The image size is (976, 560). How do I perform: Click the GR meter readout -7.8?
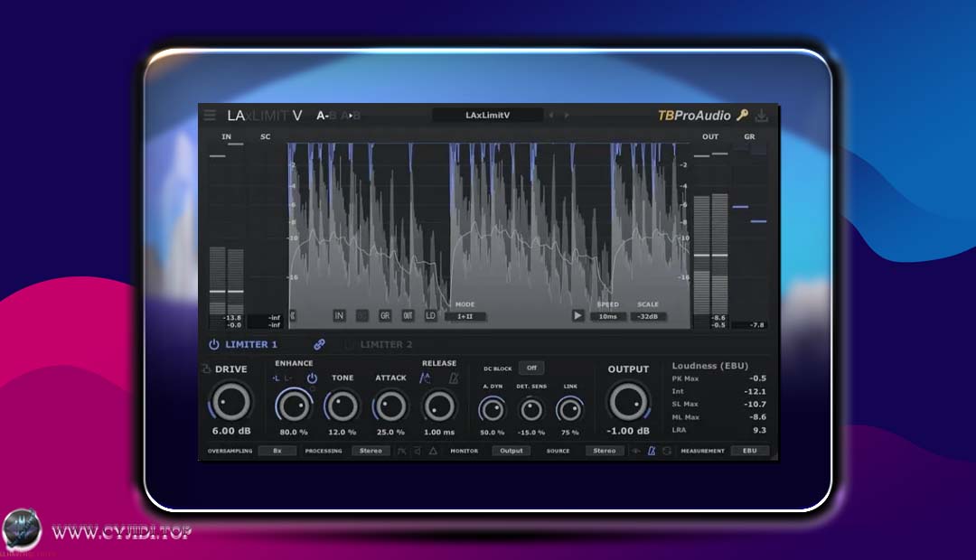(757, 325)
